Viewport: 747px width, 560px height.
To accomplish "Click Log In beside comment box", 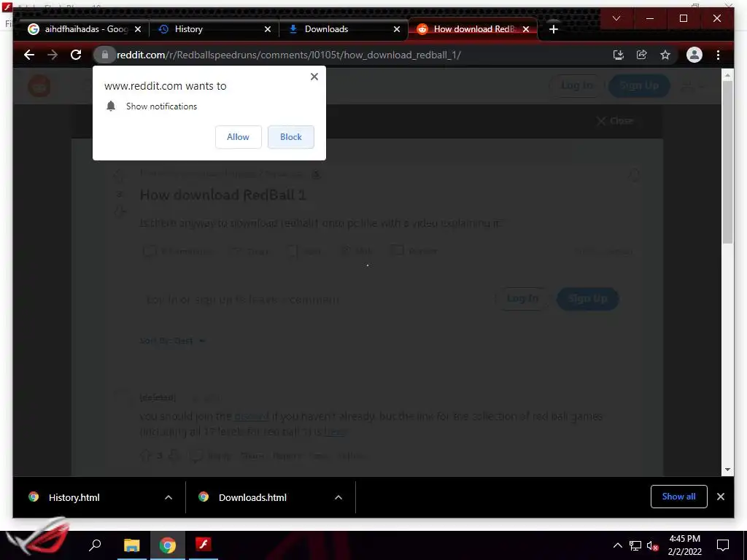I will [522, 298].
